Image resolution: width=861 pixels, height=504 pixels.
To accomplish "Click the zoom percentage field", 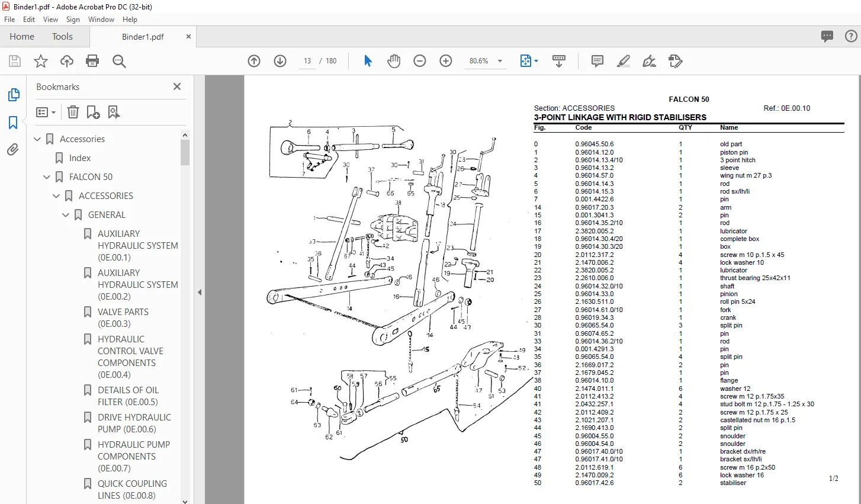I will pos(479,61).
